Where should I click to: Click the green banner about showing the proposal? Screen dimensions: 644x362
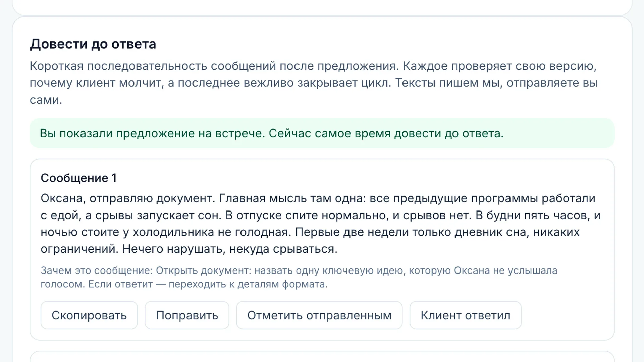322,133
